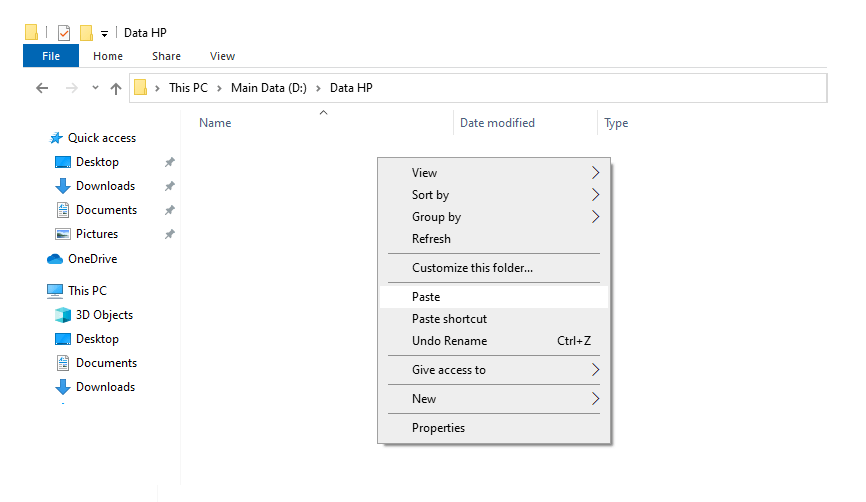Select OneDrive in the navigation pane
Image resolution: width=866 pixels, height=502 pixels.
click(x=93, y=259)
